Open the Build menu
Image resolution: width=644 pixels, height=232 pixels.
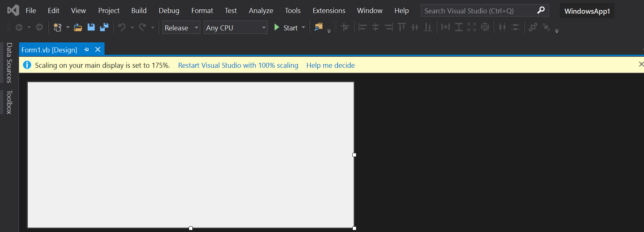[x=139, y=11]
